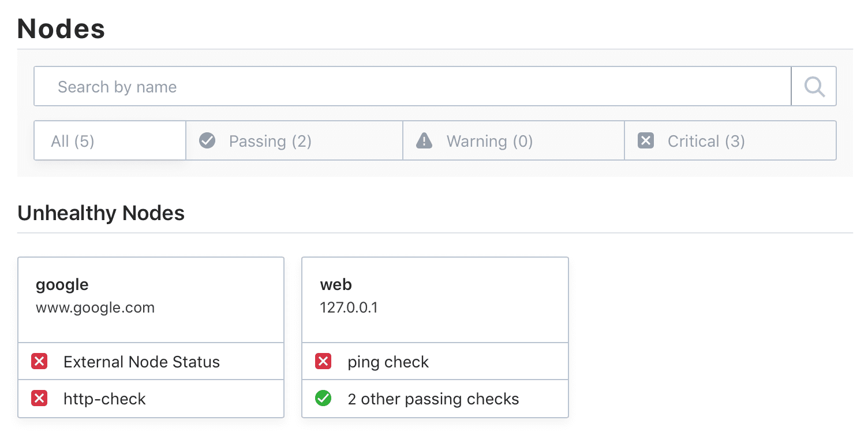Click green check icon on passing checks row
Image resolution: width=868 pixels, height=446 pixels.
point(323,398)
